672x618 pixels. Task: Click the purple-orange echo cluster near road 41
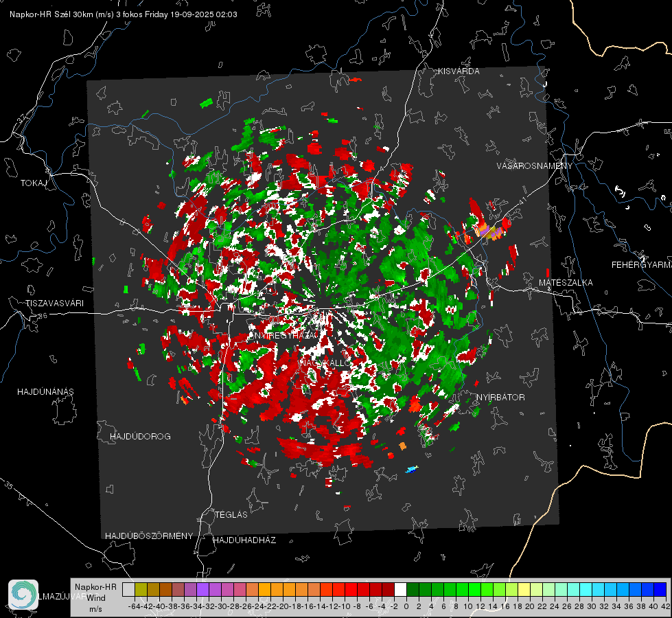491,231
